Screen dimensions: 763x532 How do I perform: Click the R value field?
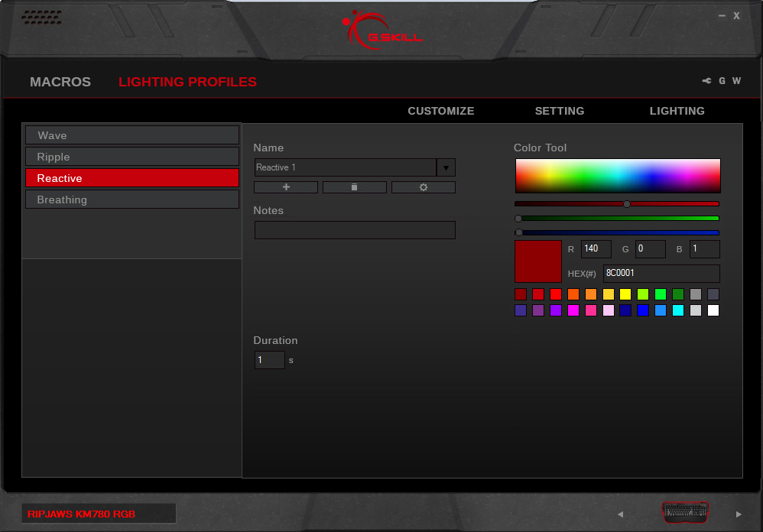point(596,249)
